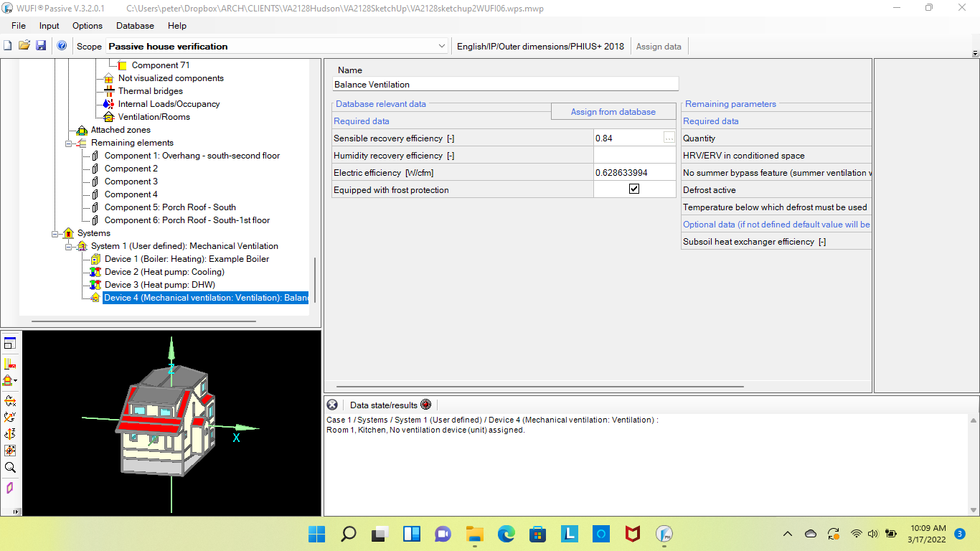The image size is (980, 551).
Task: Click the purple component shape tool icon
Action: (9, 487)
